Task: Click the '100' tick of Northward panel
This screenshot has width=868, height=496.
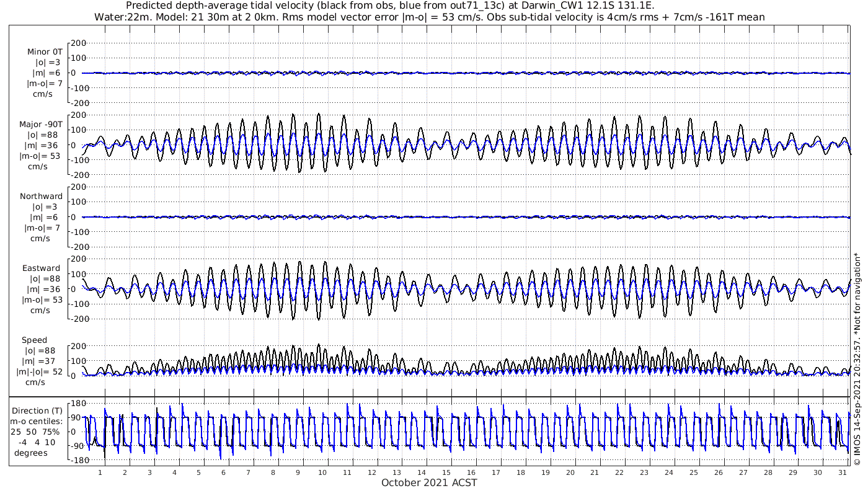Action: [79, 202]
